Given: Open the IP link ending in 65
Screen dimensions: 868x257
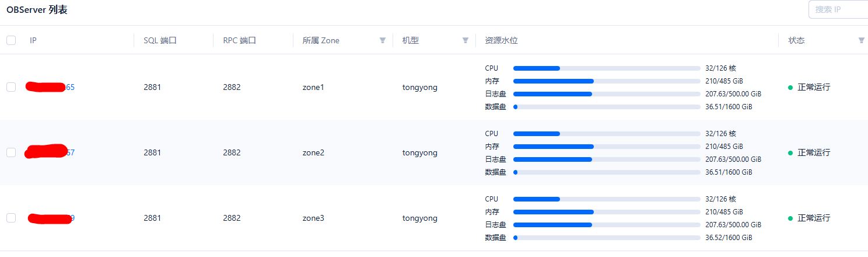Looking at the screenshot, I should (x=50, y=87).
